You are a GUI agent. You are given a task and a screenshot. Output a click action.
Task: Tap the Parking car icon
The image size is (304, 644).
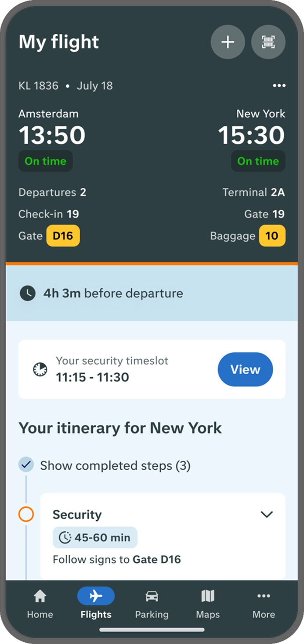152,596
